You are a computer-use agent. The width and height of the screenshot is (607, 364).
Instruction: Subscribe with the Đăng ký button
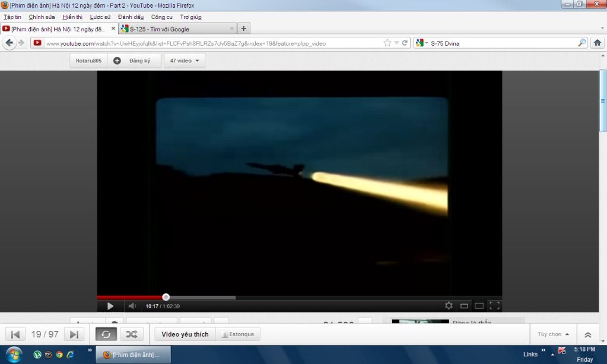pos(134,60)
